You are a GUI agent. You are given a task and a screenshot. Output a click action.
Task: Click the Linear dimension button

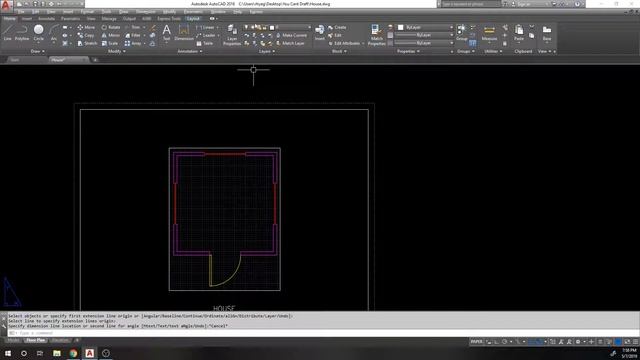(206, 27)
